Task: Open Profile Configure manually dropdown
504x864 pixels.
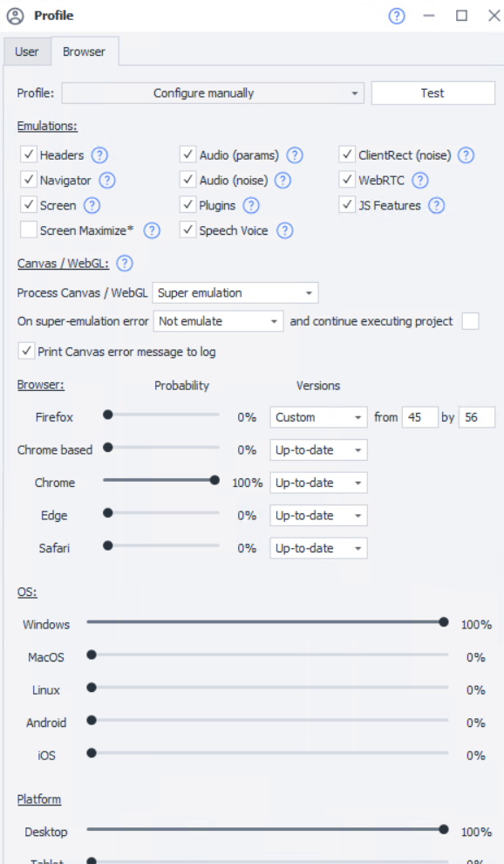Action: coord(213,93)
